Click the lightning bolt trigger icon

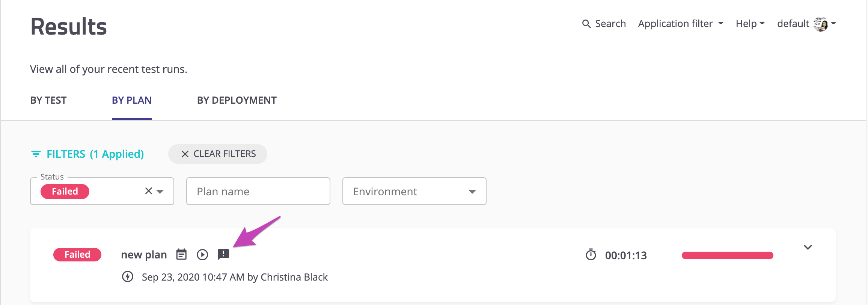[128, 277]
